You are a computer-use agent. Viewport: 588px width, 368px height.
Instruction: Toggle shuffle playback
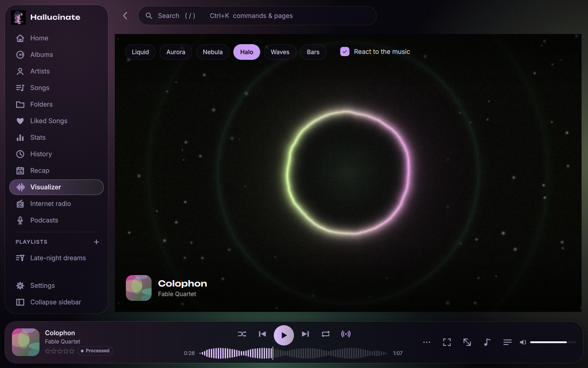[x=242, y=334]
